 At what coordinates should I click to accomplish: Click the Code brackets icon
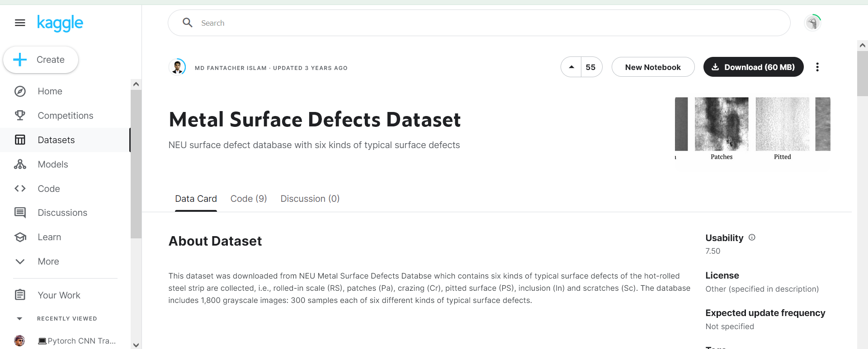pos(20,189)
